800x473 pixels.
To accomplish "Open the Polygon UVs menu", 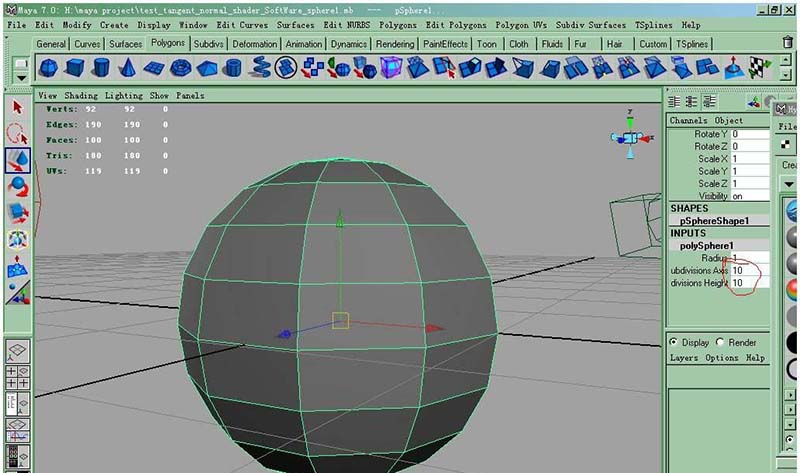I will (x=521, y=24).
